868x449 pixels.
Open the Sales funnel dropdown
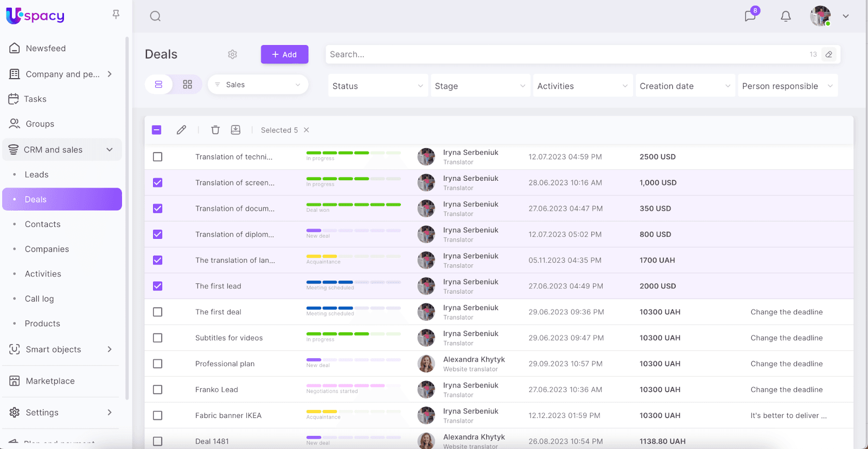258,85
